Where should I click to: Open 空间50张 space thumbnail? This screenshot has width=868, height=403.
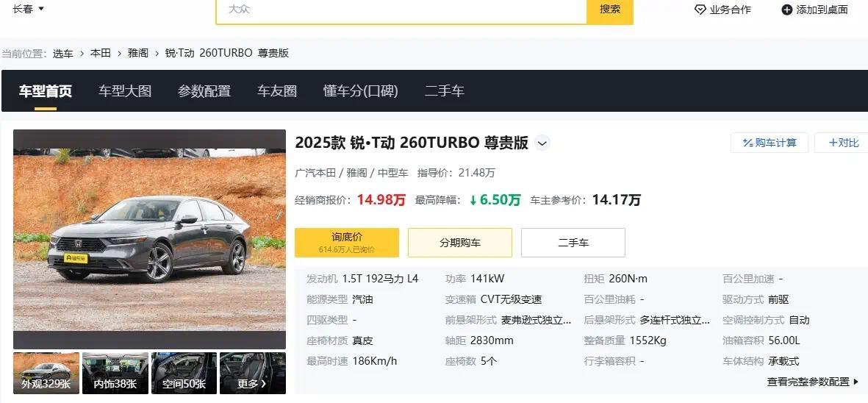coord(184,373)
